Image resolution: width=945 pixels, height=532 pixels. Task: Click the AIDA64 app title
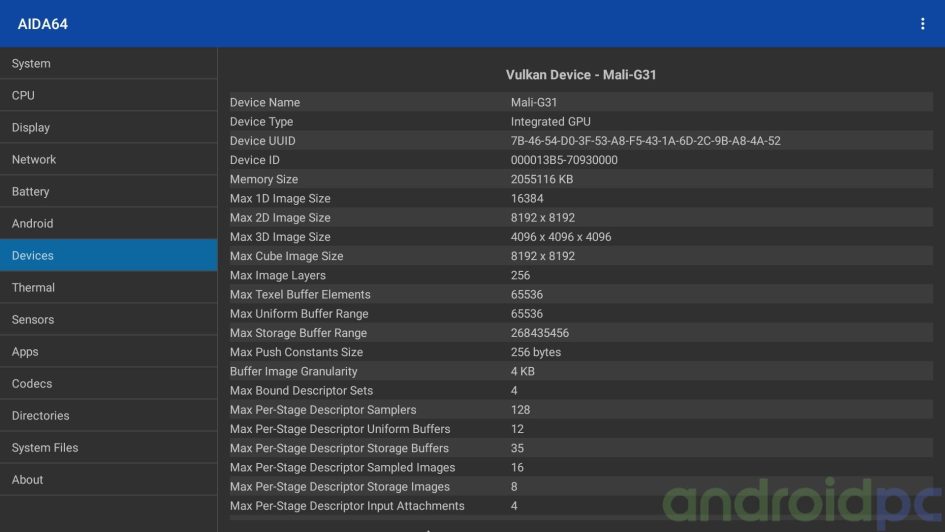(43, 24)
